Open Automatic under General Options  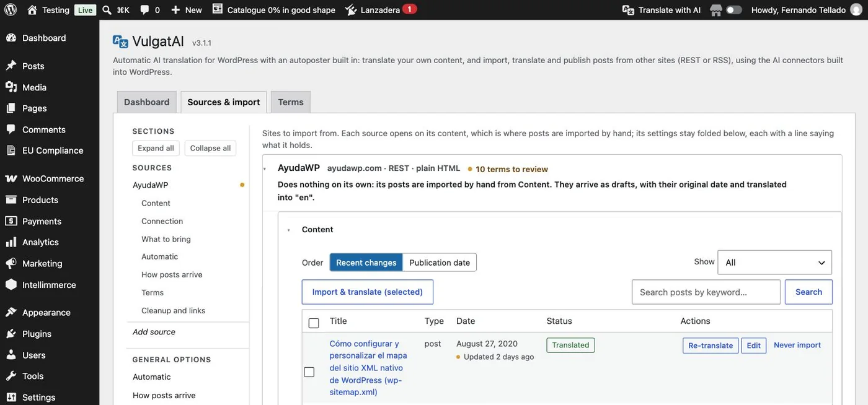152,377
